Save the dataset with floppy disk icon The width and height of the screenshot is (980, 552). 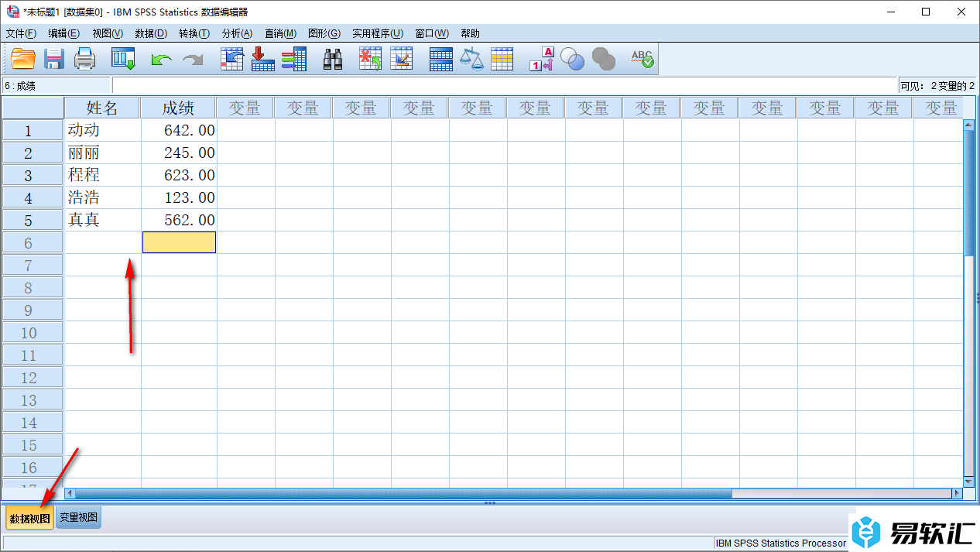[54, 59]
